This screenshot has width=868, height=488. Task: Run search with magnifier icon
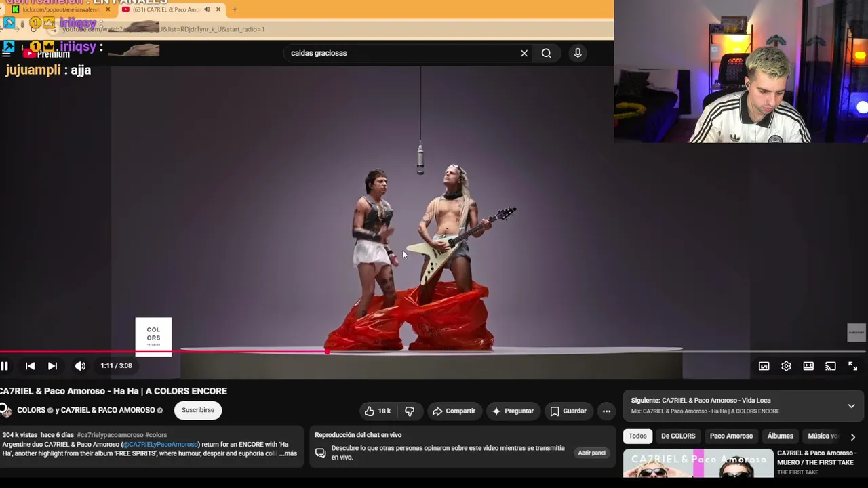tap(546, 53)
